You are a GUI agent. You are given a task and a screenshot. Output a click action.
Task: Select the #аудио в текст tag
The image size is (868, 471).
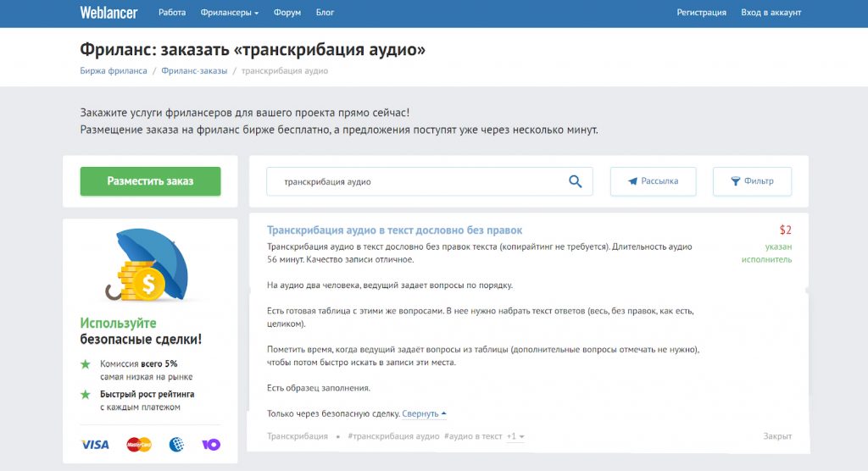click(473, 436)
